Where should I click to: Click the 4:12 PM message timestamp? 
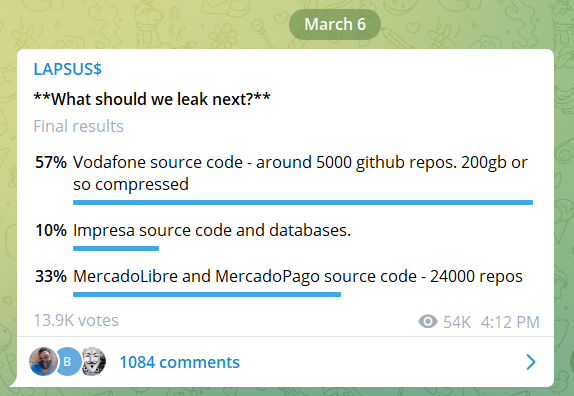pos(510,322)
